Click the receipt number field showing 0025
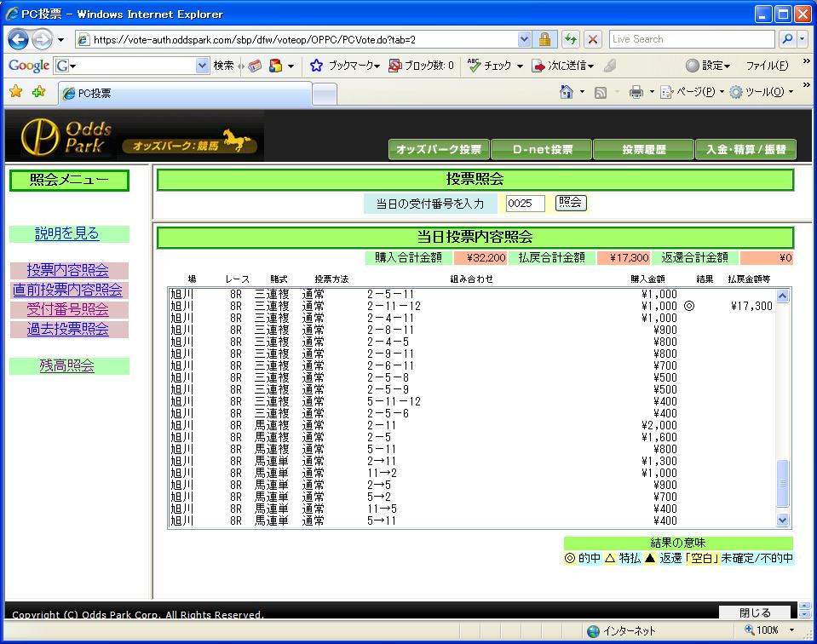Image resolution: width=817 pixels, height=644 pixels. [x=525, y=204]
